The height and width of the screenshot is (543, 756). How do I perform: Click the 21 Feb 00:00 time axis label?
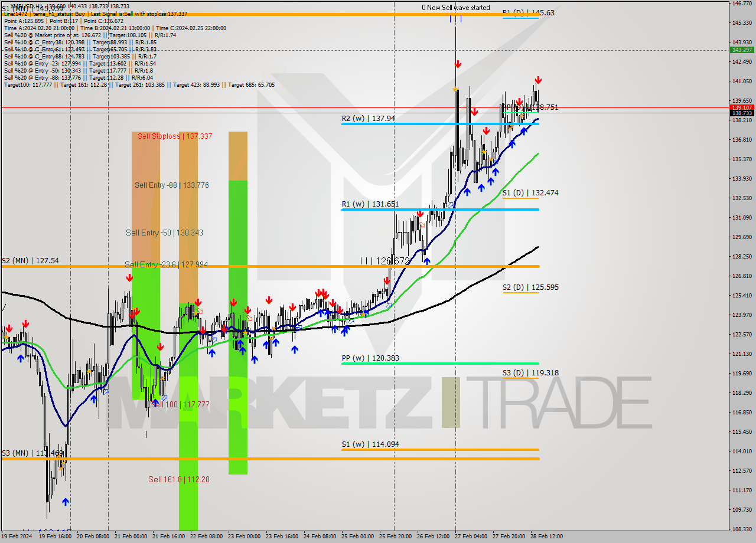[x=131, y=537]
